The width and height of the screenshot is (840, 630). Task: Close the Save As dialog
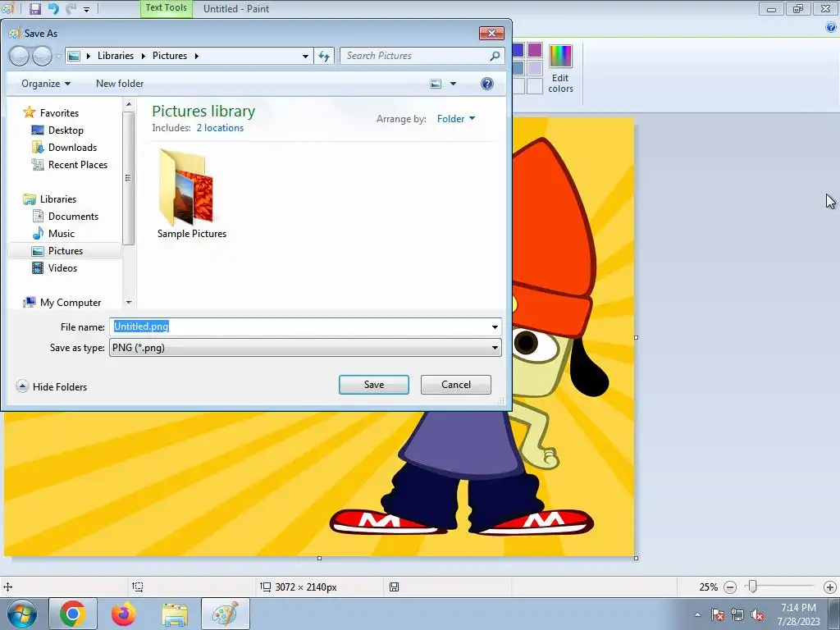491,33
